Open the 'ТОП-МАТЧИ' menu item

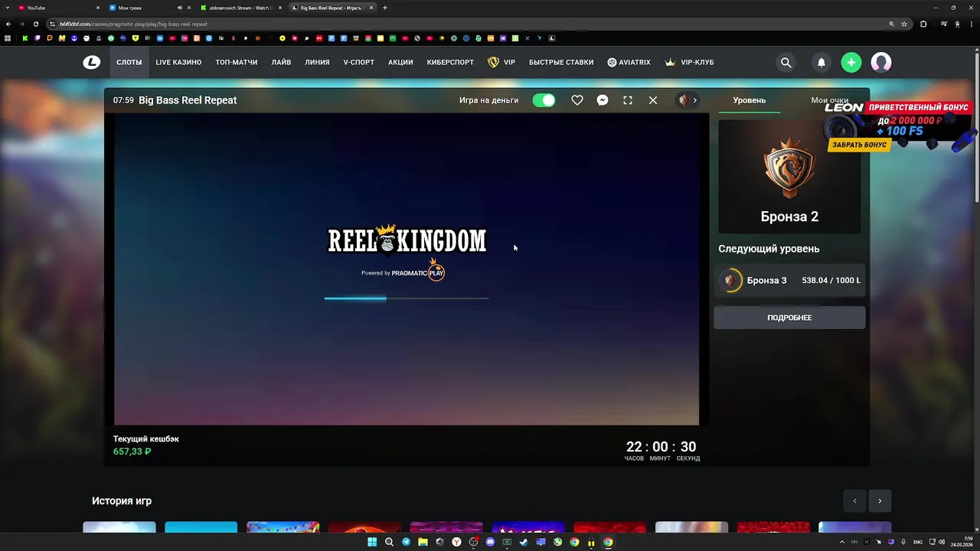[236, 63]
